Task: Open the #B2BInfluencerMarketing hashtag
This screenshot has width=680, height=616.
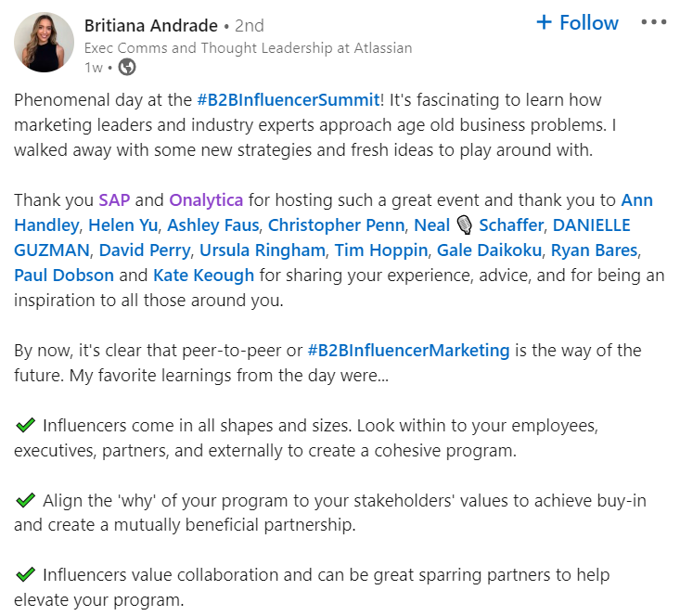Action: pyautogui.click(x=408, y=350)
